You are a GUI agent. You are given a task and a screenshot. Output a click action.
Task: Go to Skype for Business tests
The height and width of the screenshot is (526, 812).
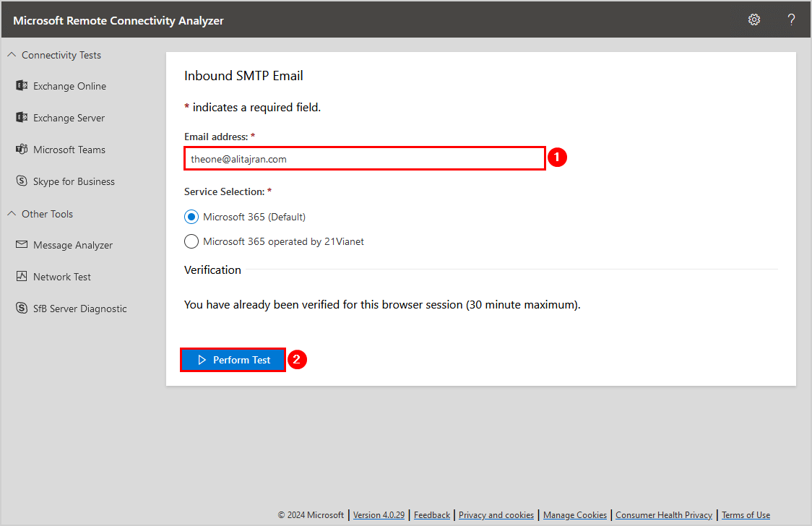(74, 182)
